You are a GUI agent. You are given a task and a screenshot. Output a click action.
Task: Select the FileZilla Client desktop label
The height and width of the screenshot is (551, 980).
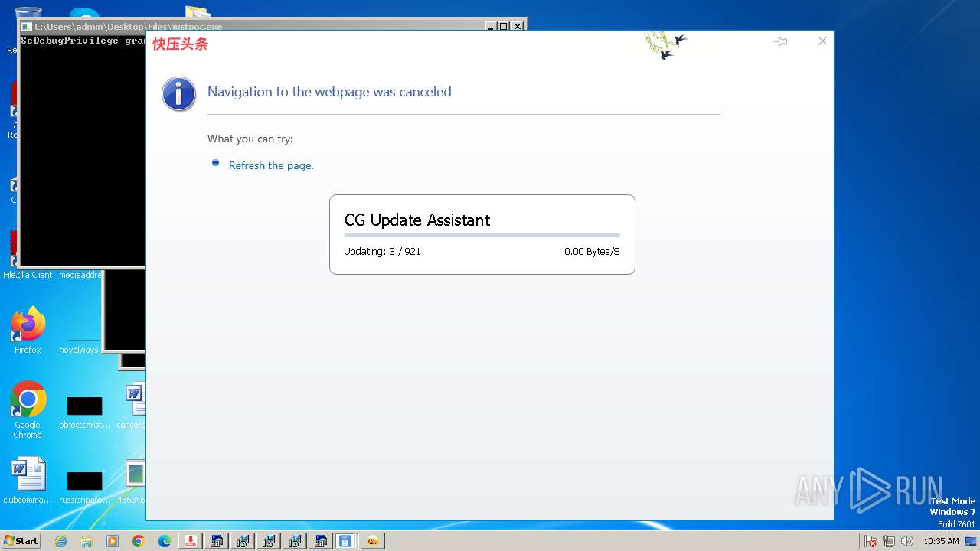tap(28, 275)
